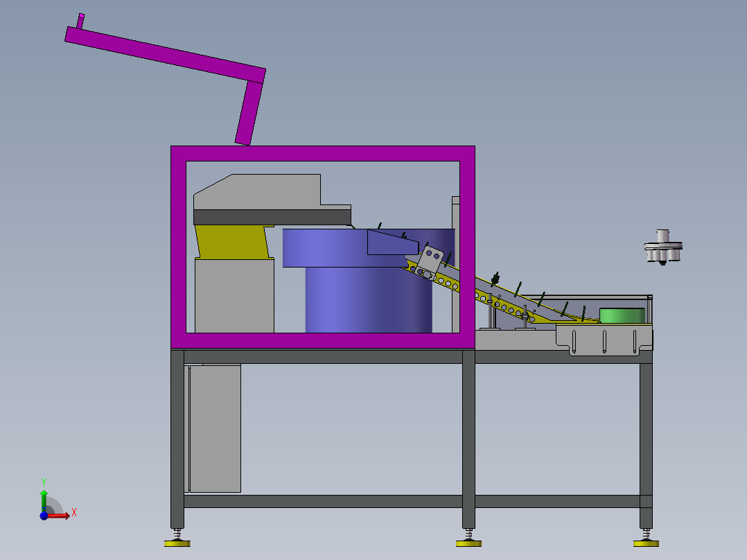Click the gray pedestal block below yellow support
This screenshot has width=747, height=560.
234,295
